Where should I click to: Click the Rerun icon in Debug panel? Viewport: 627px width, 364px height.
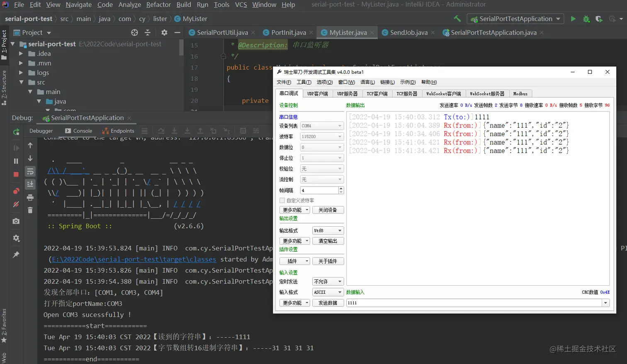(x=16, y=132)
